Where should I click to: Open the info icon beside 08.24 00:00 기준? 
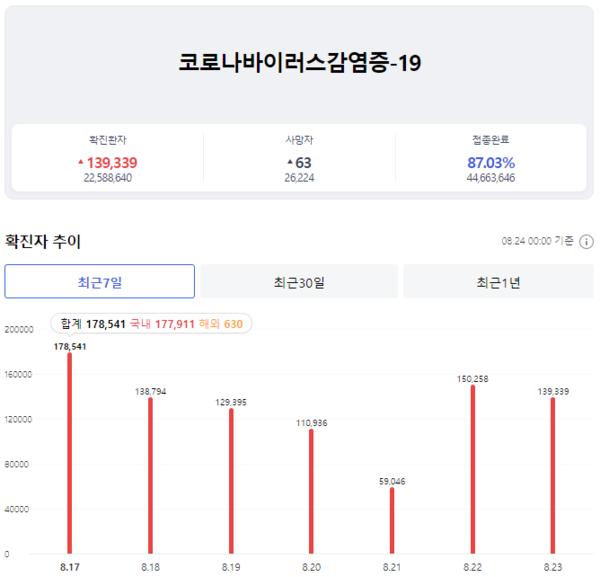(x=586, y=242)
